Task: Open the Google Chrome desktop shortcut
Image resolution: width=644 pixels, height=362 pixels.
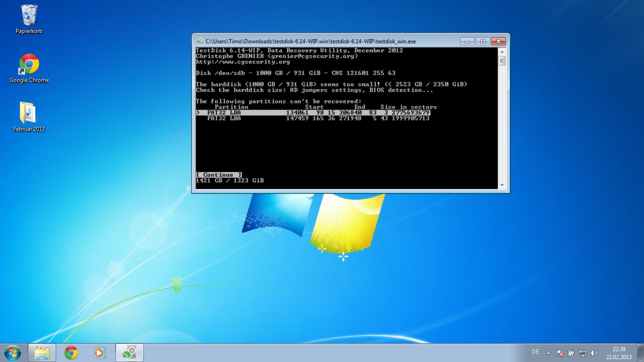Action: pos(29,68)
